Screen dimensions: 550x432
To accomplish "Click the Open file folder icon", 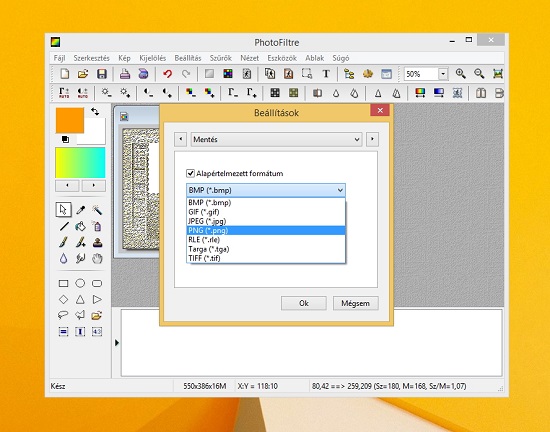I will click(x=83, y=74).
